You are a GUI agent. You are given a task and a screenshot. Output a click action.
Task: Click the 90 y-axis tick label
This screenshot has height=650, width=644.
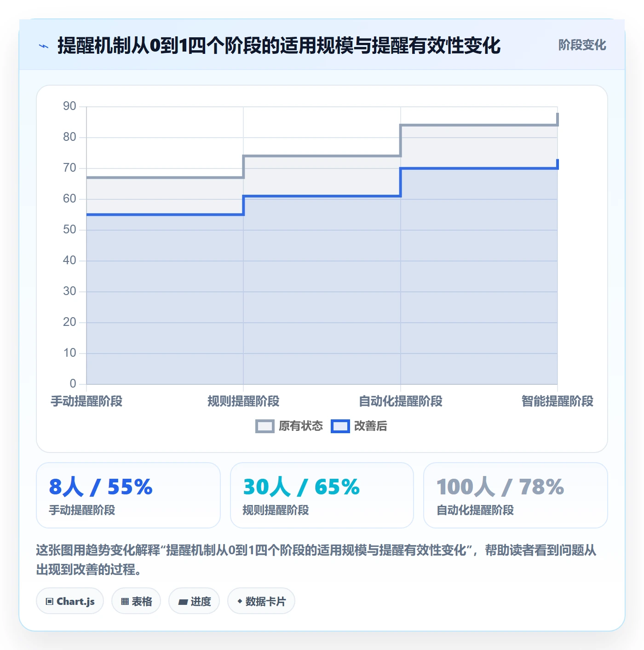pyautogui.click(x=69, y=106)
